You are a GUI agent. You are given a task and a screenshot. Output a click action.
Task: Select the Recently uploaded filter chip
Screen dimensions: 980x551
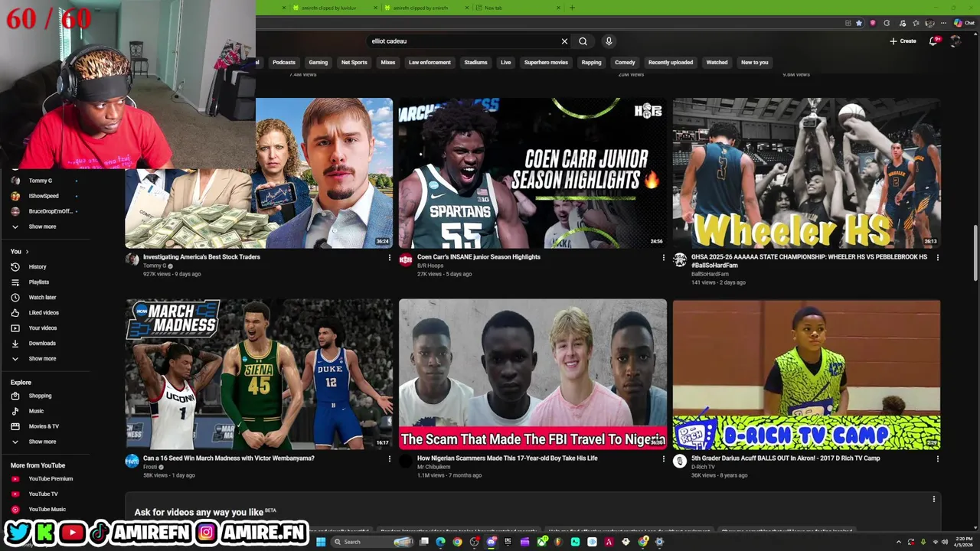671,63
